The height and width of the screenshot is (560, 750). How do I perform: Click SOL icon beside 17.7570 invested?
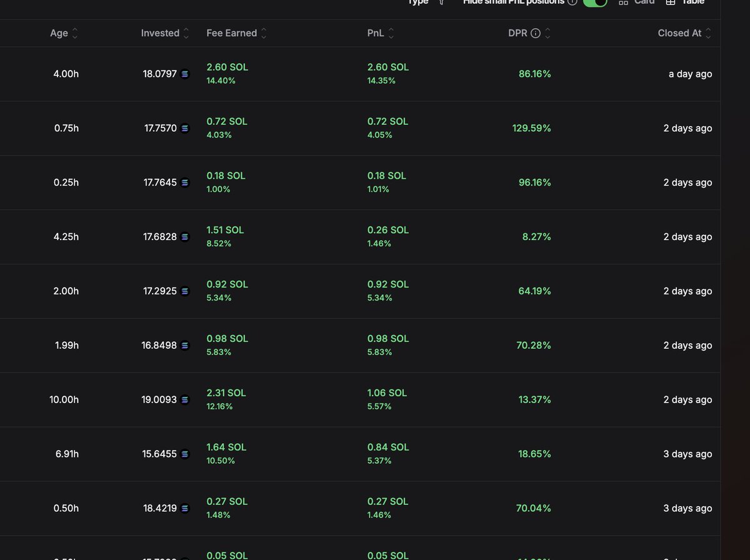tap(184, 129)
